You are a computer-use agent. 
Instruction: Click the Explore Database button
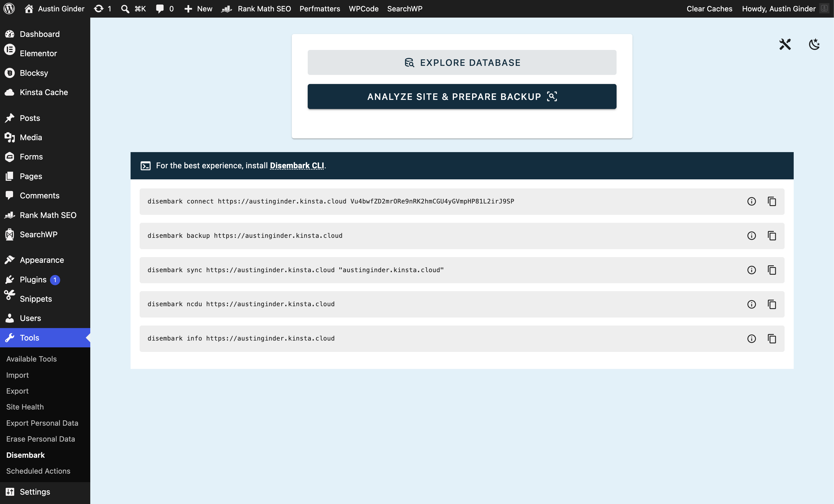tap(462, 62)
